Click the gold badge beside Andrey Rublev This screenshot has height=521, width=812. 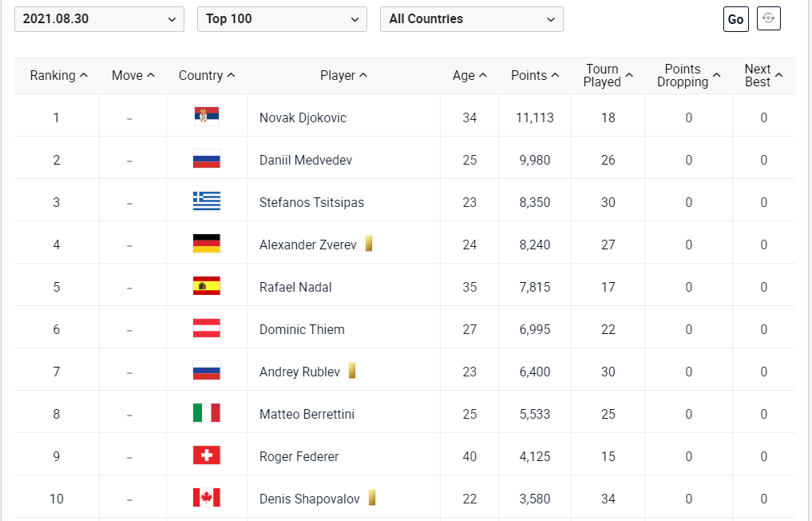click(352, 371)
